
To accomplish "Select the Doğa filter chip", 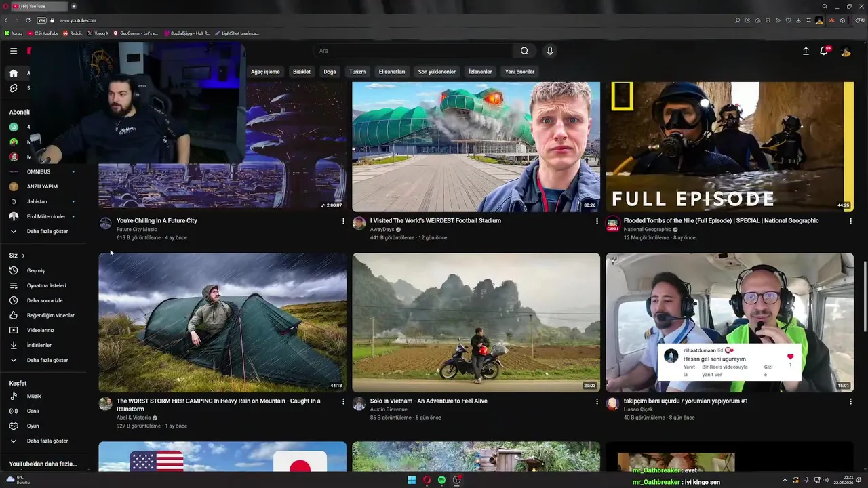I will coord(330,72).
